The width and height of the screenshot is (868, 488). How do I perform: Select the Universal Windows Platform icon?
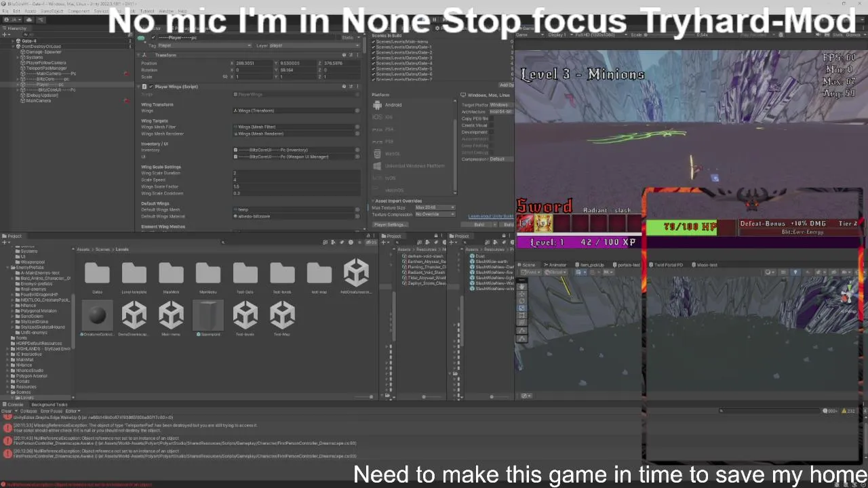point(377,166)
